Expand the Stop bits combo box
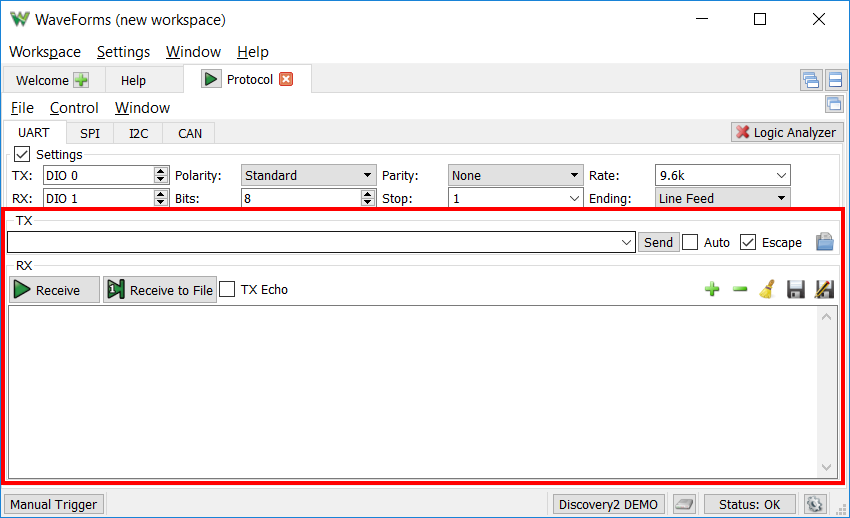The image size is (850, 518). point(574,198)
